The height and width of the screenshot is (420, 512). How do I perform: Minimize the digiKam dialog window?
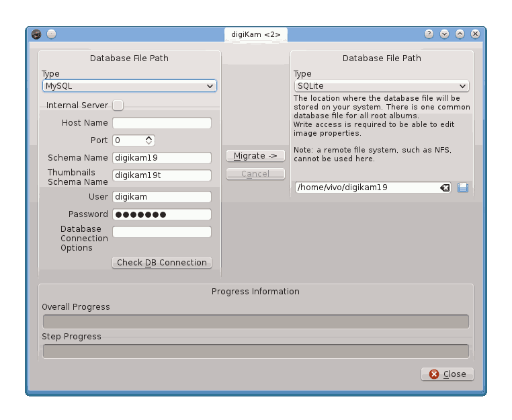pyautogui.click(x=445, y=34)
